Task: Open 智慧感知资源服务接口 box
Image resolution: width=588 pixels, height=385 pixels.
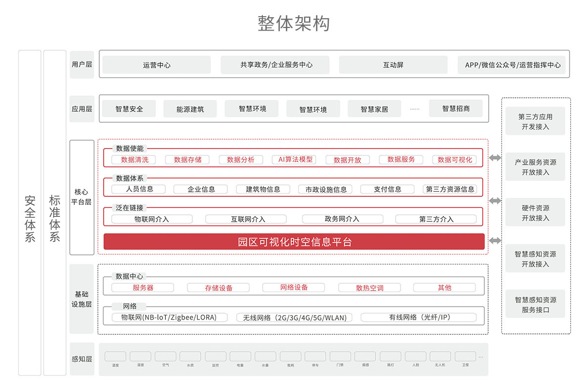Action: [535, 305]
